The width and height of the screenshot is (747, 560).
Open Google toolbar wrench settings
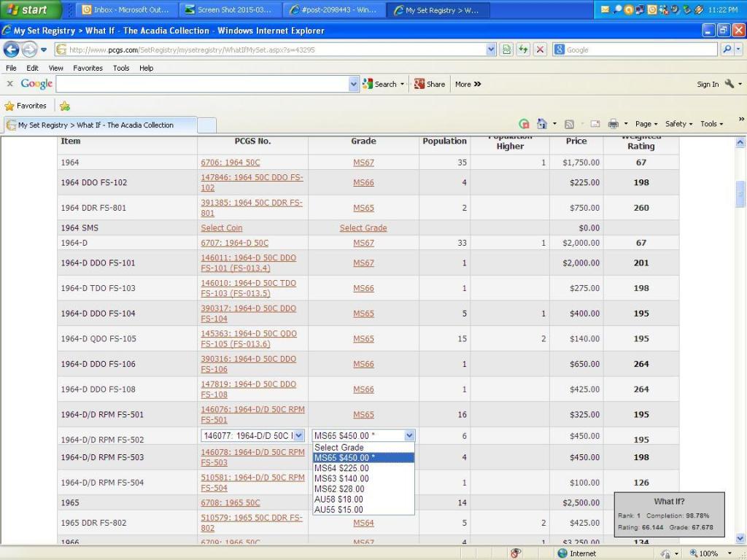729,84
